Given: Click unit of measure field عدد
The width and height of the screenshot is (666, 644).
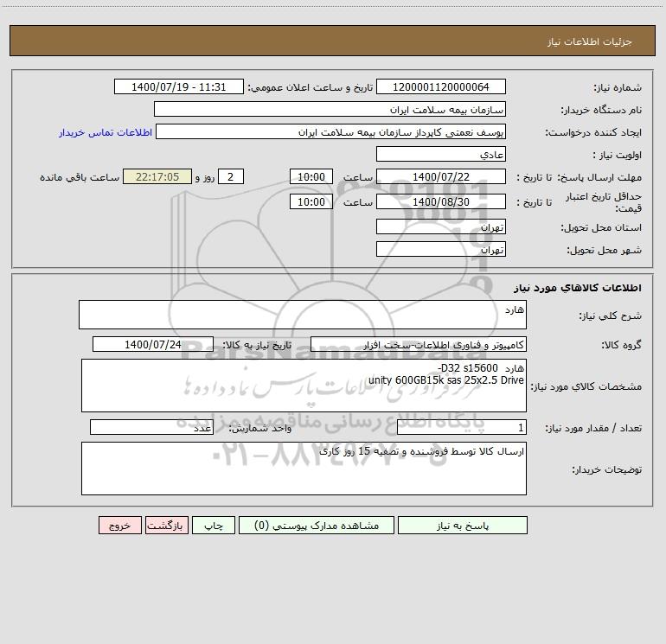Looking at the screenshot, I should (151, 427).
